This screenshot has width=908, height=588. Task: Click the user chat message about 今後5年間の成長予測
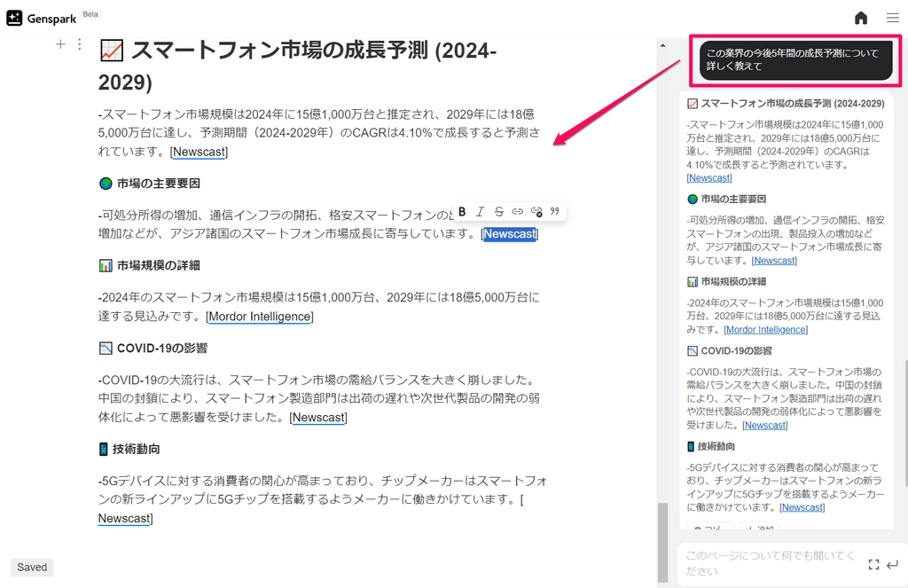[x=795, y=59]
